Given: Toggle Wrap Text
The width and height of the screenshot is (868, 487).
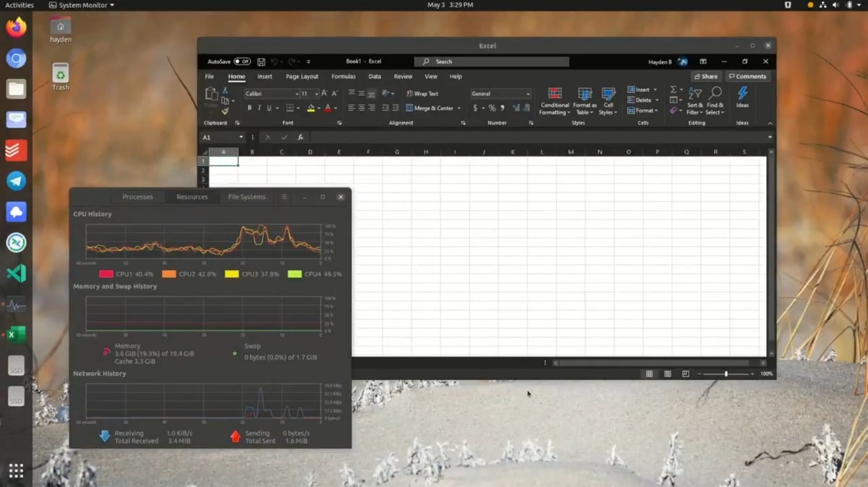Looking at the screenshot, I should tap(422, 93).
